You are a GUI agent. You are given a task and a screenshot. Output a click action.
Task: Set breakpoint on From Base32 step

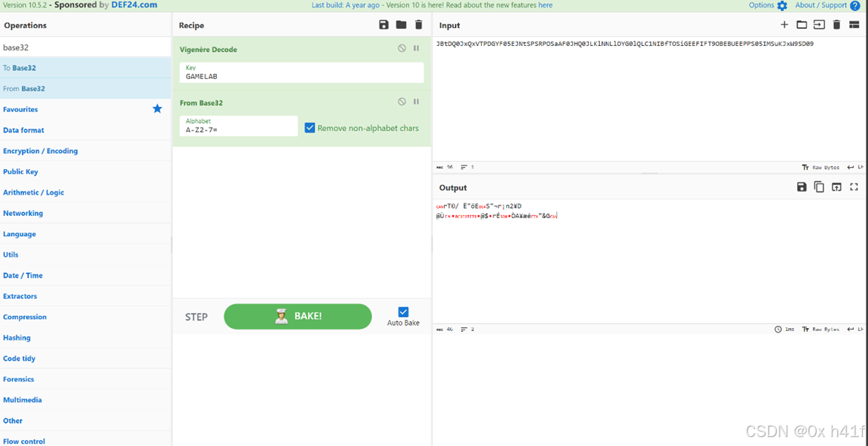click(x=417, y=102)
